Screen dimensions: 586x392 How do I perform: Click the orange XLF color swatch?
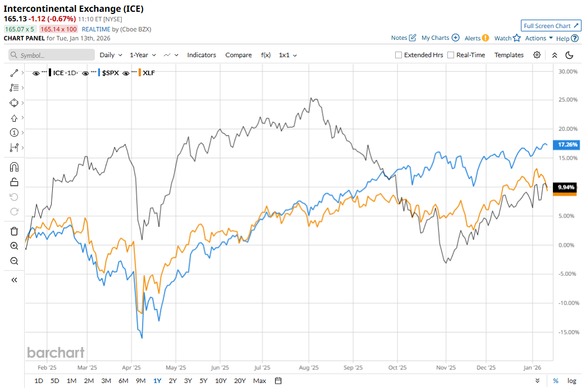[139, 73]
